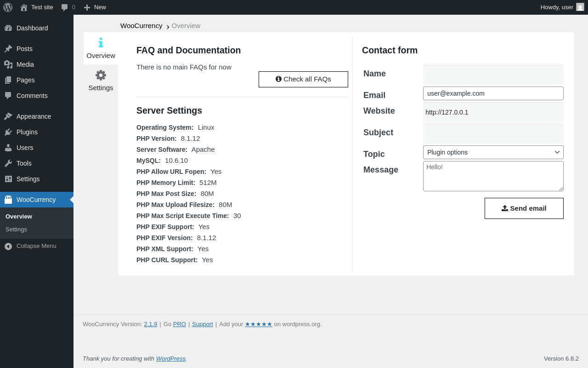Open Pages menu label

(26, 80)
